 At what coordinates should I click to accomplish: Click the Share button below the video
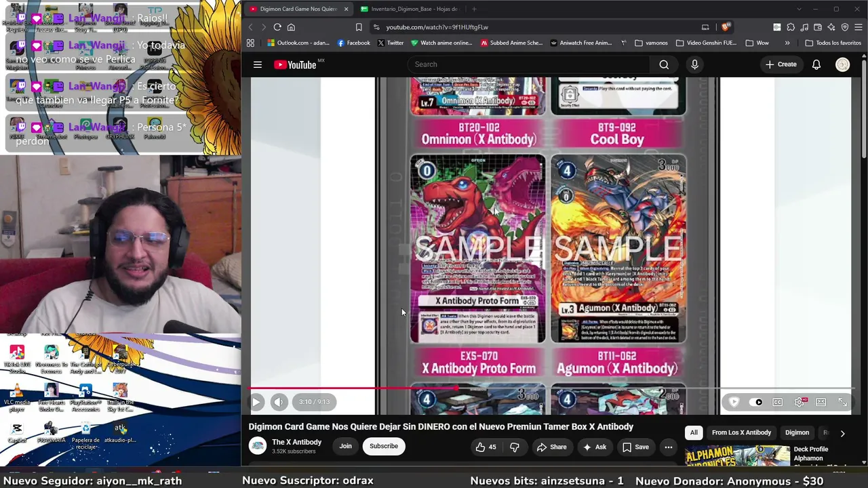click(x=551, y=447)
